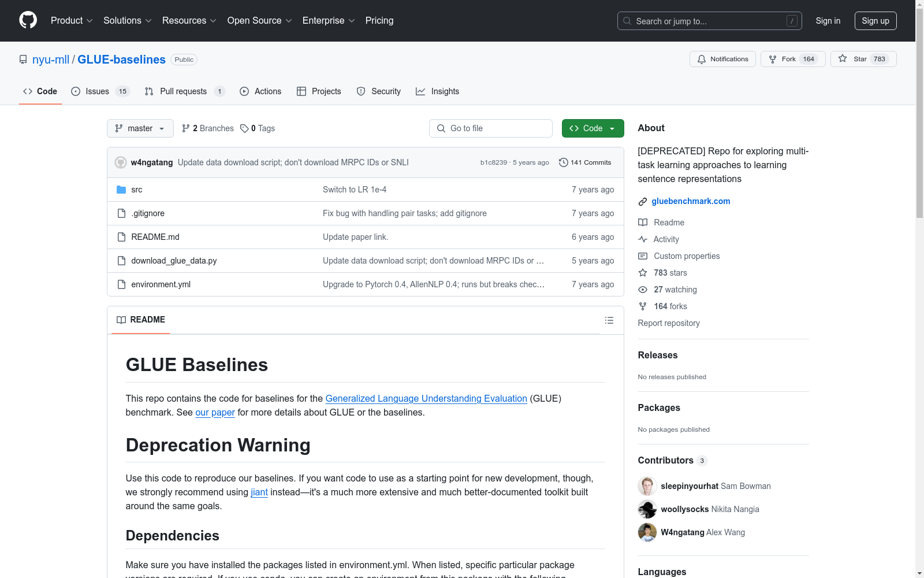
Task: Click the commits history clock icon
Action: point(564,162)
